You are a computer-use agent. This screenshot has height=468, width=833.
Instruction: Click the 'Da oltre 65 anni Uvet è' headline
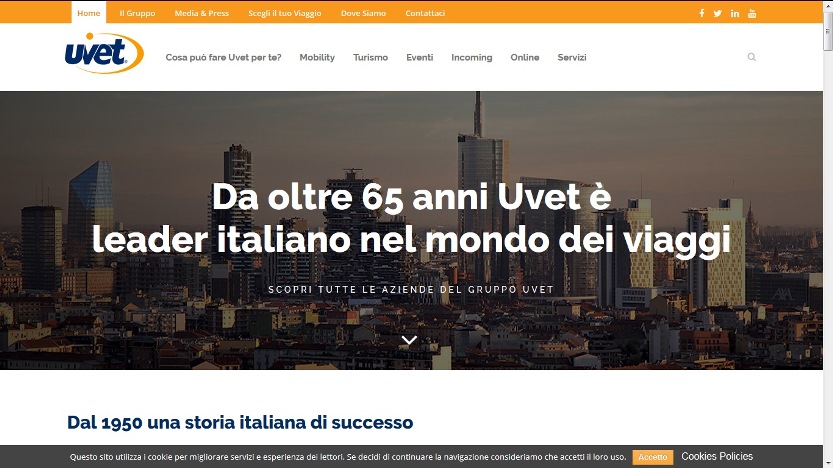point(412,197)
